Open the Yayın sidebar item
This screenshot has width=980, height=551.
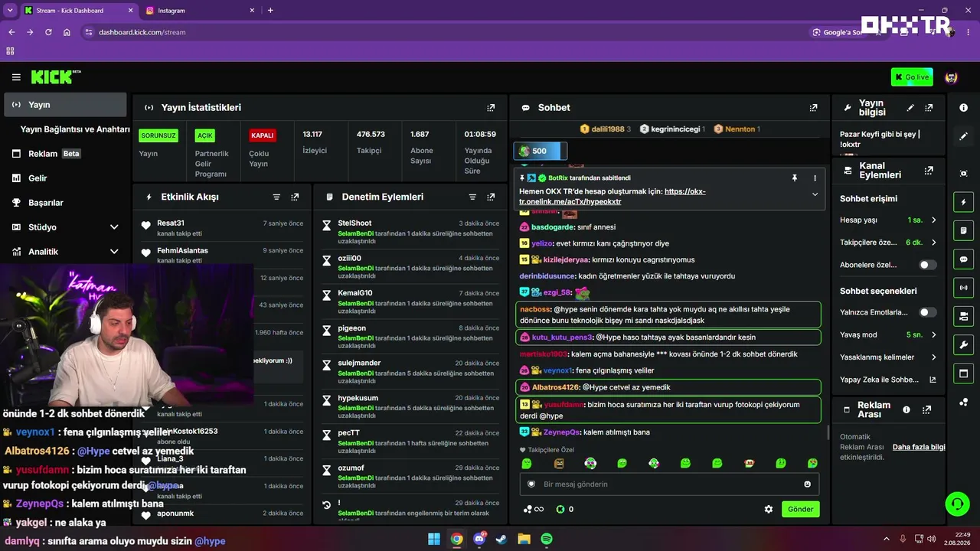click(66, 105)
